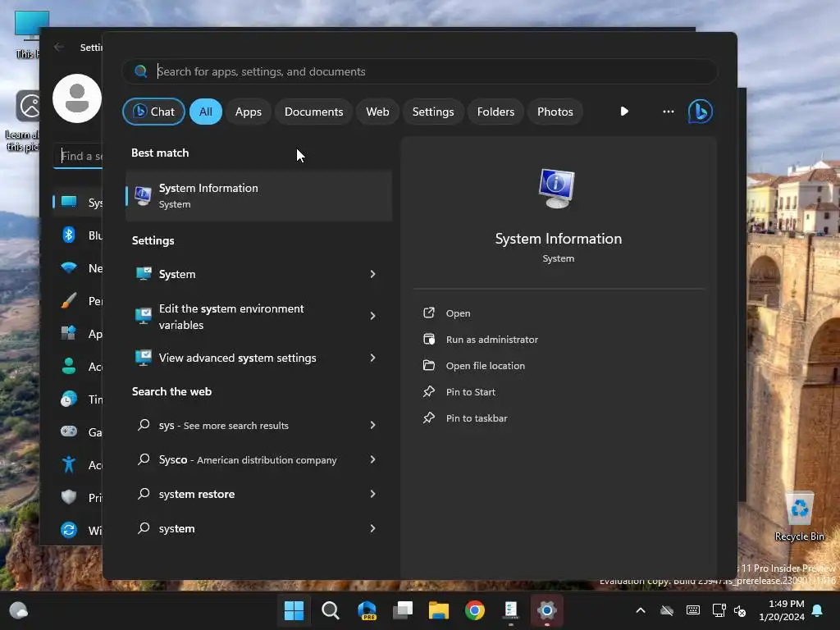Image resolution: width=840 pixels, height=630 pixels.
Task: Select Privacy shield icon in Settings
Action: [x=69, y=496]
